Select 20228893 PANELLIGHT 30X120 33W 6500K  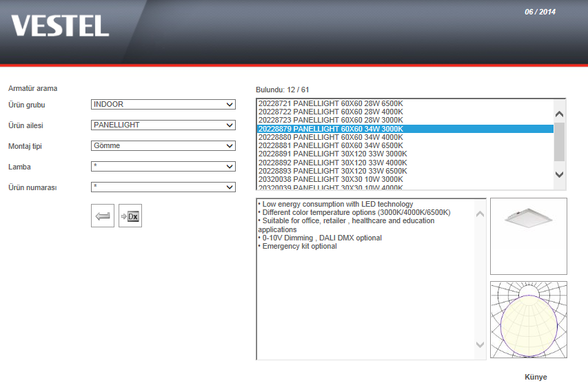405,171
